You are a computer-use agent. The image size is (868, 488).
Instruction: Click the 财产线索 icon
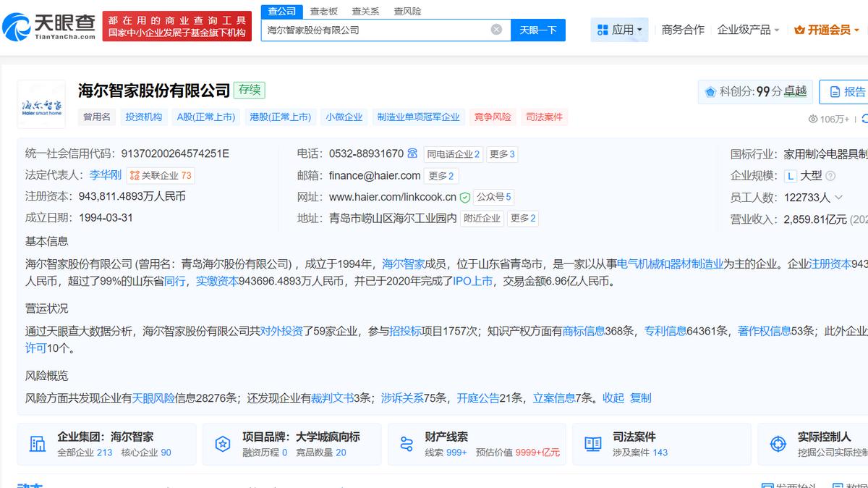point(407,444)
